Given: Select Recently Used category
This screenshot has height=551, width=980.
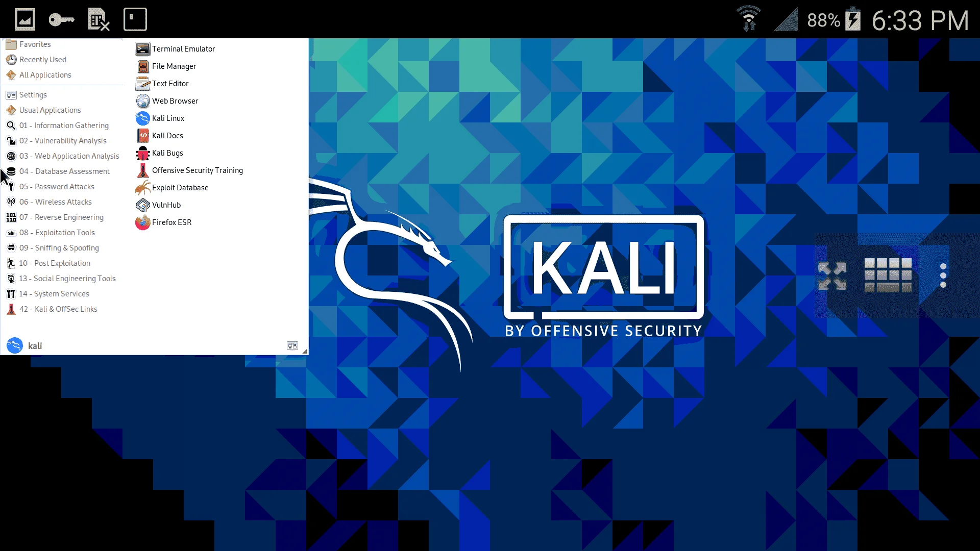Looking at the screenshot, I should tap(36, 60).
